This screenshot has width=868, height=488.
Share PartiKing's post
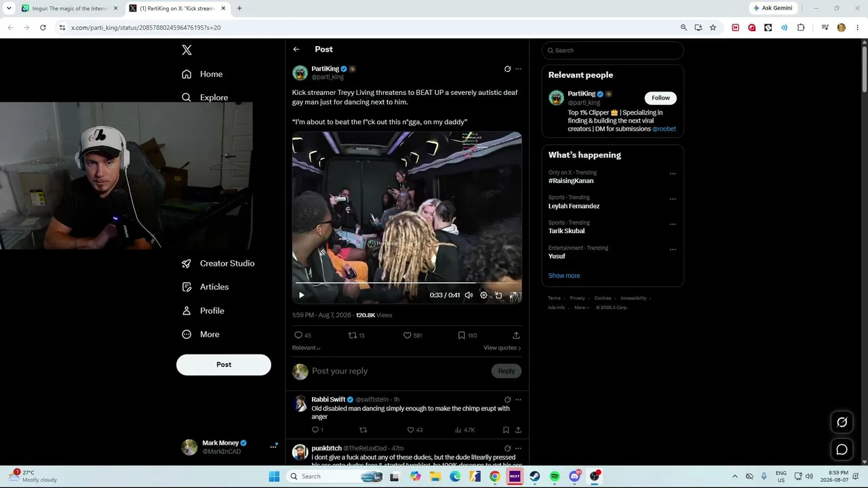[516, 335]
